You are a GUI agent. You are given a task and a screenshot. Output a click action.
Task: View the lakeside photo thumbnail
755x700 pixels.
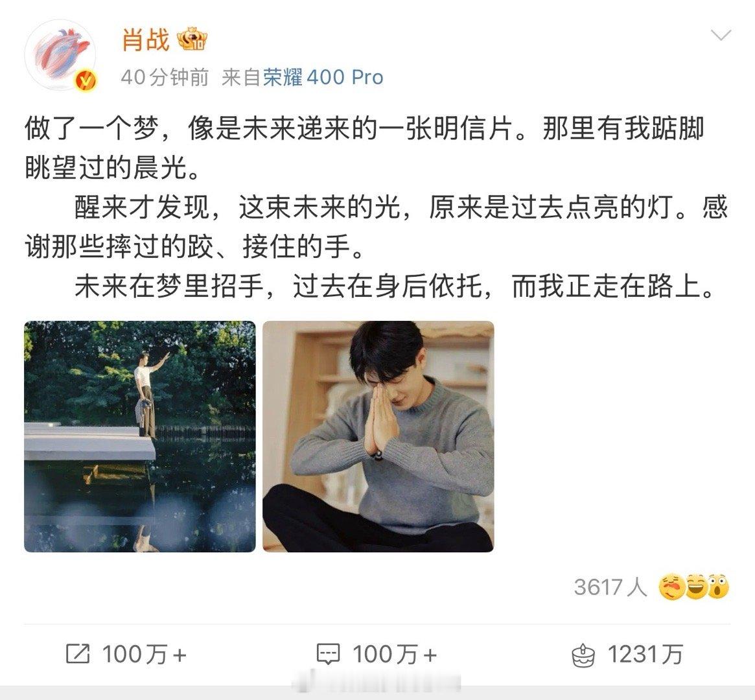(x=139, y=436)
